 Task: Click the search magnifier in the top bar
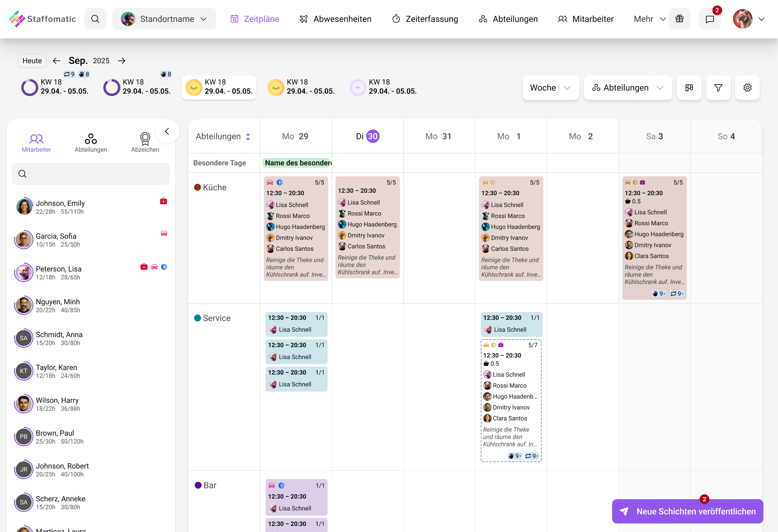[x=95, y=19]
